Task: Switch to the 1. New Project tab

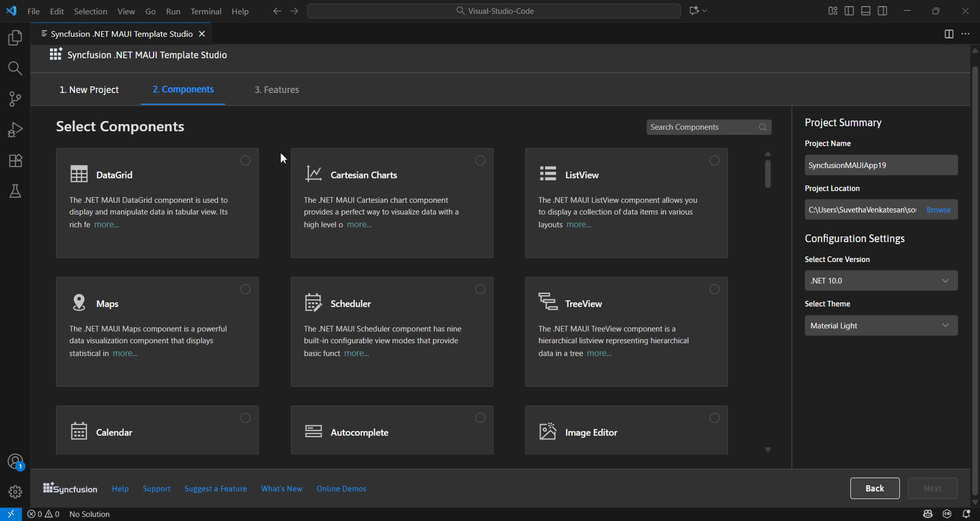Action: pos(89,90)
